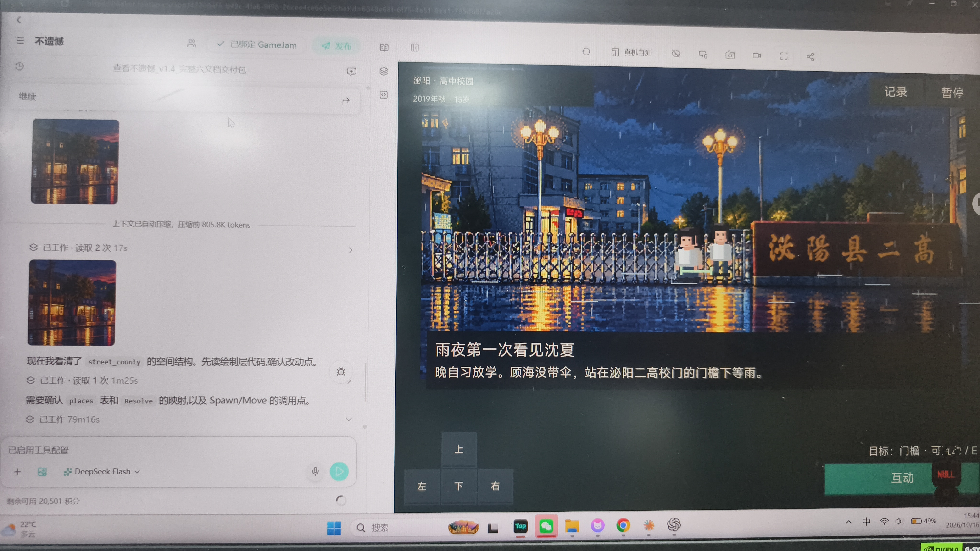
Task: Open chat history clock icon
Action: tap(19, 66)
